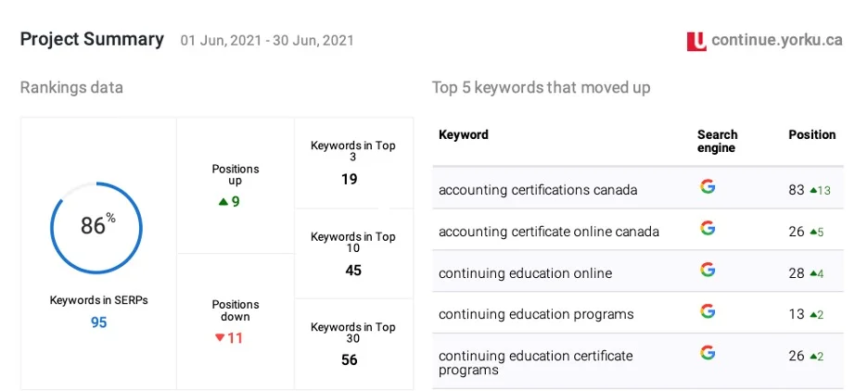Click the accounting certifications canada keyword

538,190
